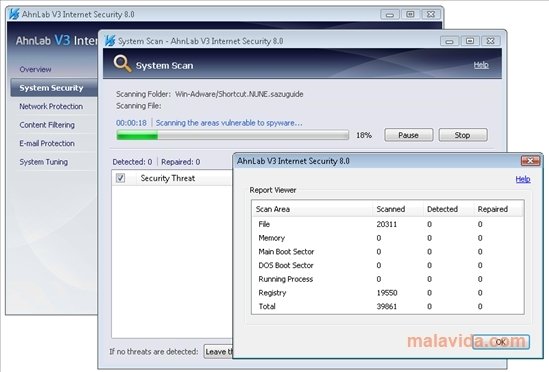Go to Network Protection in the sidebar
The height and width of the screenshot is (372, 549).
(51, 106)
